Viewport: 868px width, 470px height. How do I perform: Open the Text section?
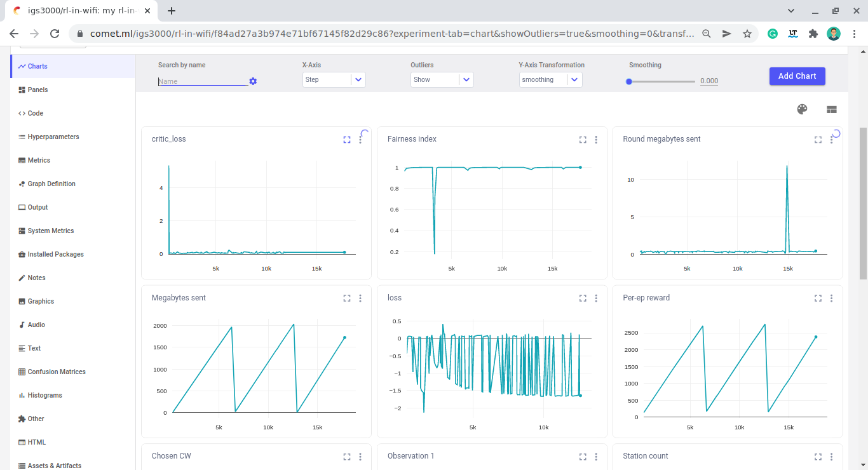[73, 348]
